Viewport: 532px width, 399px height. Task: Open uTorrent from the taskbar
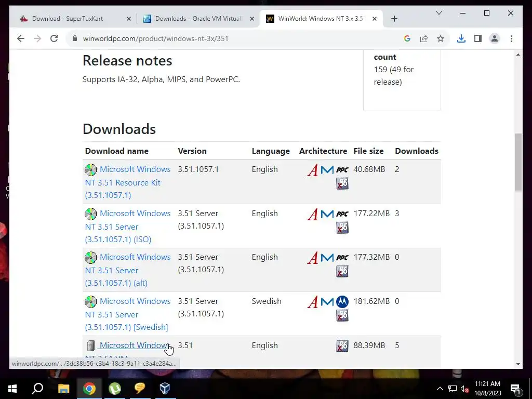[115, 389]
